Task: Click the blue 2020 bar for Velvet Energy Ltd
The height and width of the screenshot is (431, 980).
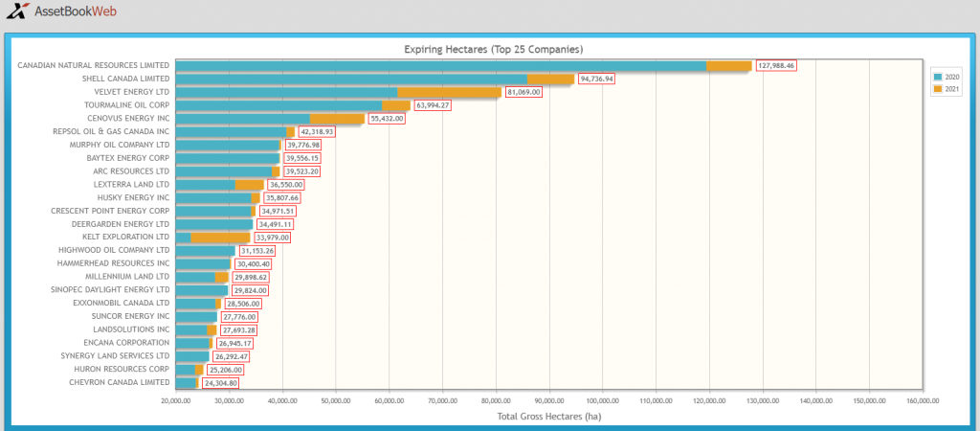Action: tap(286, 92)
